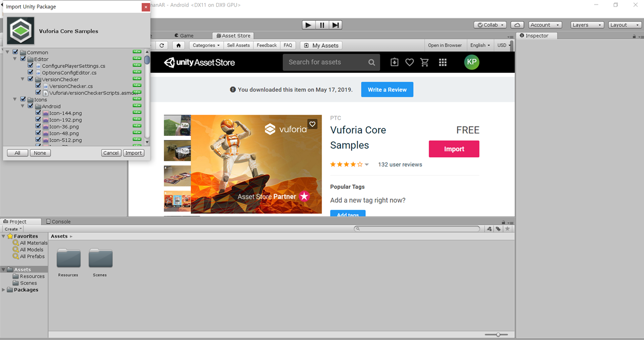
Task: Open the Collab dropdown
Action: (x=491, y=25)
